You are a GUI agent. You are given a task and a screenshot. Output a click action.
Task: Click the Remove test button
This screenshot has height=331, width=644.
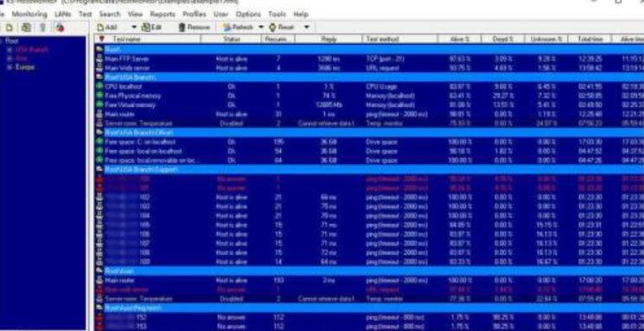click(x=194, y=28)
